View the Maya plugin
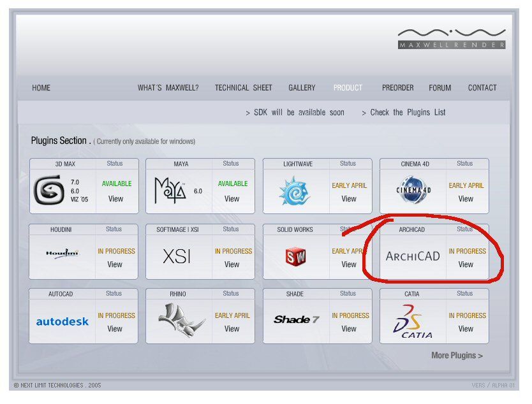The width and height of the screenshot is (532, 404). (x=232, y=199)
